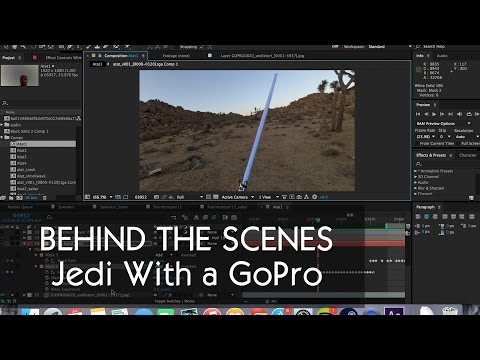Open the Stormtrooper11 timeline tab
The width and height of the screenshot is (480, 360).
[167, 207]
